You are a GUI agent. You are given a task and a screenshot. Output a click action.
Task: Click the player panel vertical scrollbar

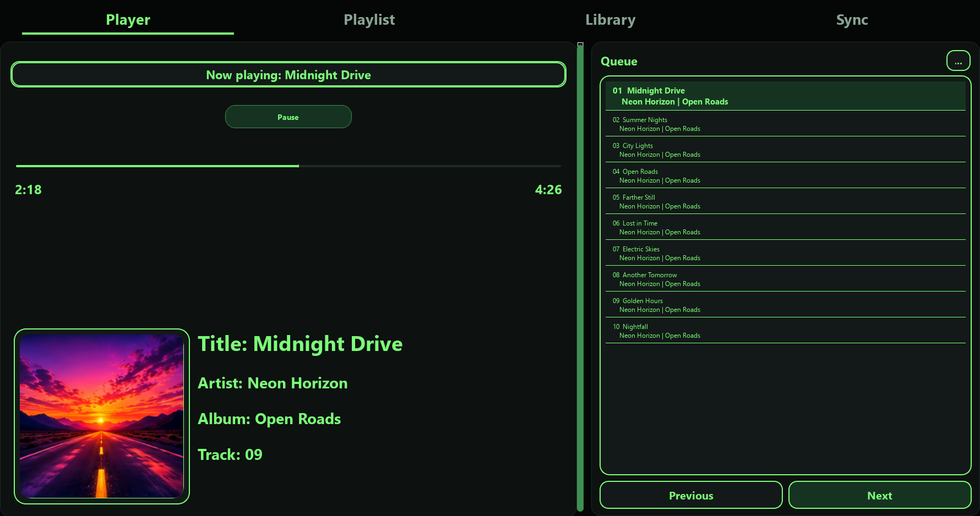pyautogui.click(x=580, y=278)
